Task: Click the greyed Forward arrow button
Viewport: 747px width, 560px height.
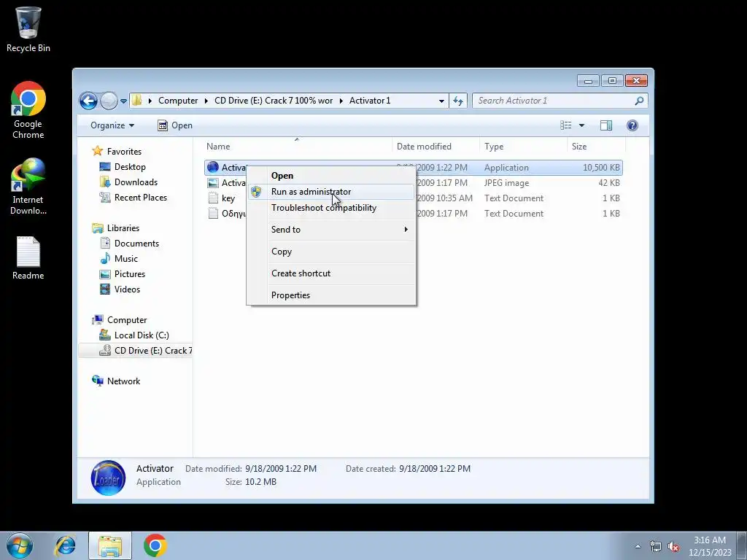Action: (109, 101)
